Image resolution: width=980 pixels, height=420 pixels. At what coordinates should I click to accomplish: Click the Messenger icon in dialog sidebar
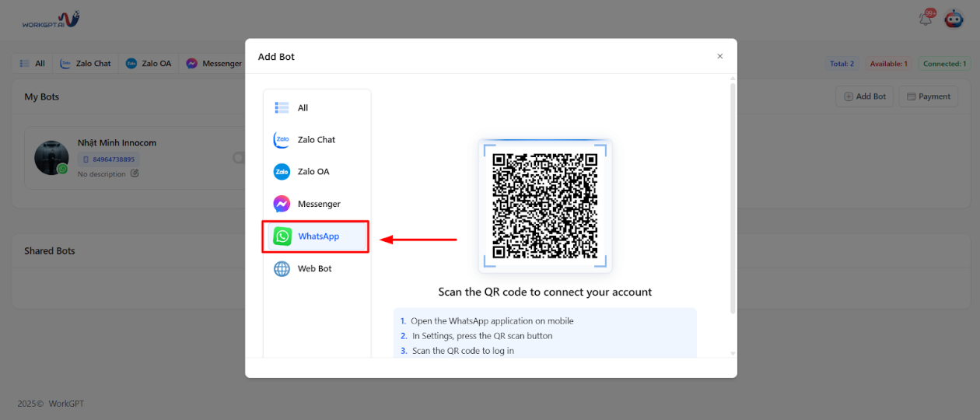[282, 204]
